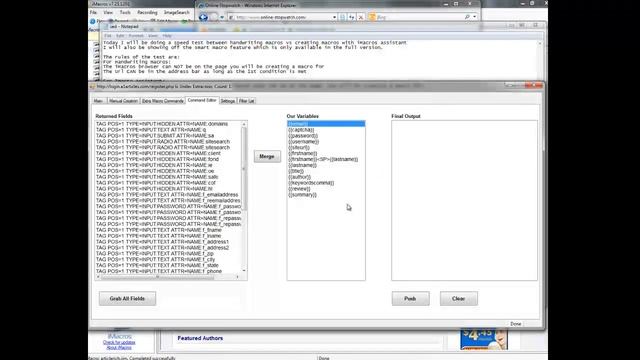
Task: Select the {{keywordscomma}} variable
Action: coord(326,183)
